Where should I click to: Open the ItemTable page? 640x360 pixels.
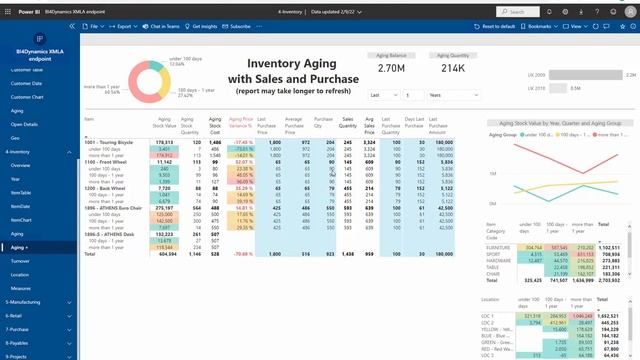coord(21,193)
